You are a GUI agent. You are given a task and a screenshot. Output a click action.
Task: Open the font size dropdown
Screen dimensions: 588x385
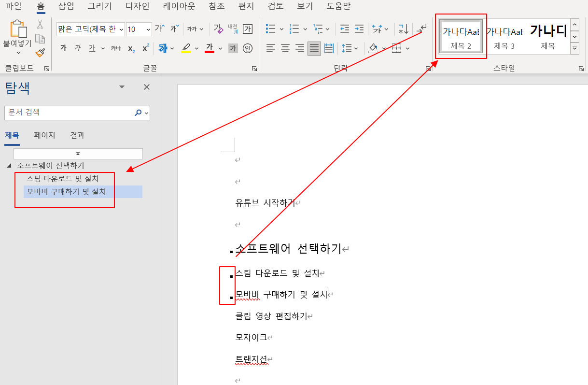point(148,29)
